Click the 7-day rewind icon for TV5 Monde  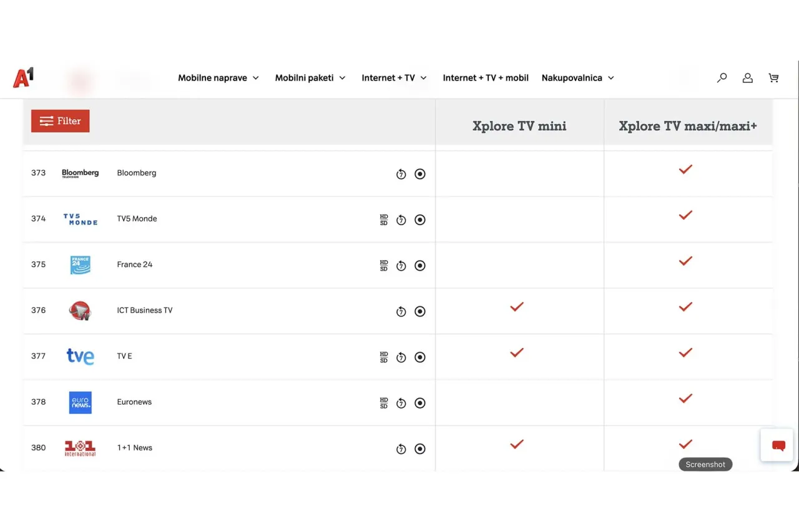(x=401, y=220)
